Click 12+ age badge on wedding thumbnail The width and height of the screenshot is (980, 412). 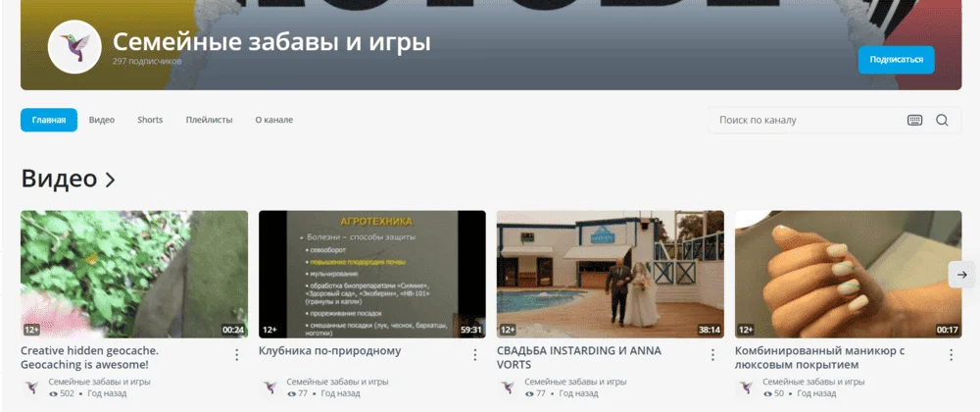508,331
